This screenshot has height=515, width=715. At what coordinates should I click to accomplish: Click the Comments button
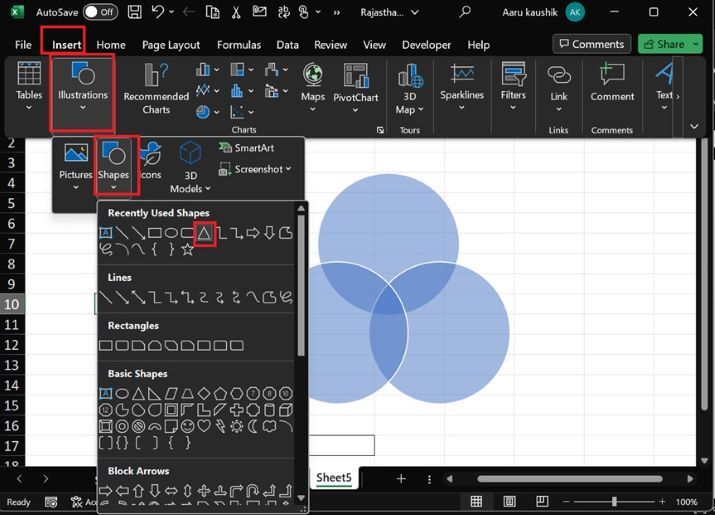[x=592, y=44]
